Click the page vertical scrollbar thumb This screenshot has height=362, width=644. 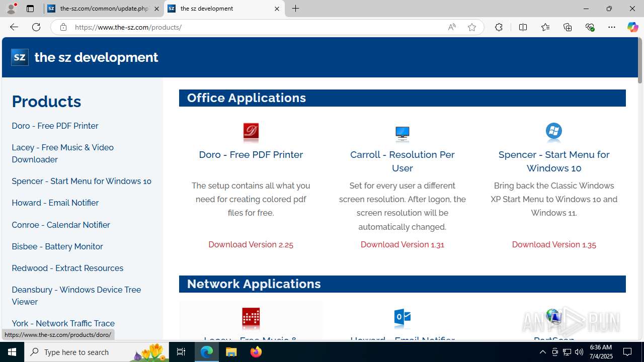coord(640,60)
